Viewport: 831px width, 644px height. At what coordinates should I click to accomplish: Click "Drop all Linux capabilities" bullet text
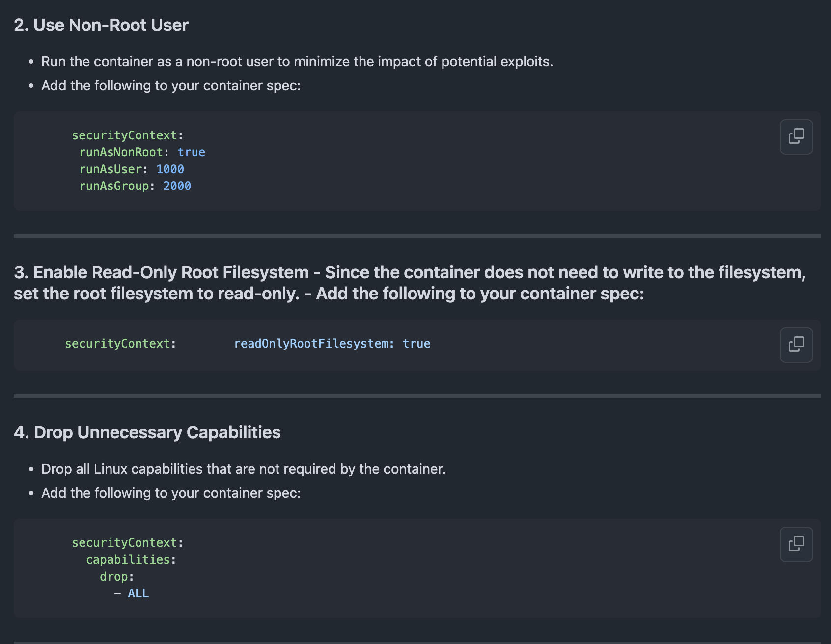(x=243, y=469)
